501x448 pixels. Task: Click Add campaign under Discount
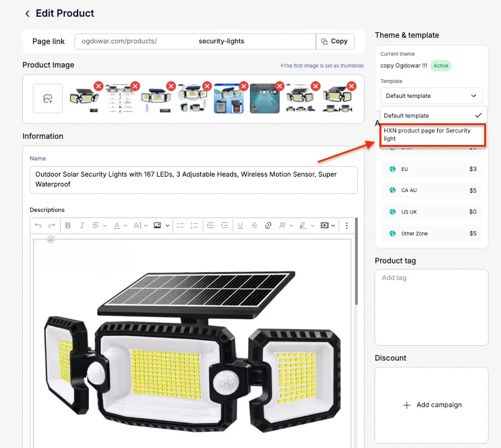coord(432,405)
